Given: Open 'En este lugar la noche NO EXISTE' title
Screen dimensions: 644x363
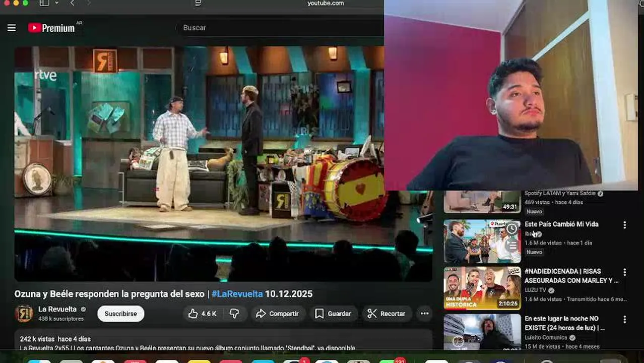Looking at the screenshot, I should [564, 323].
